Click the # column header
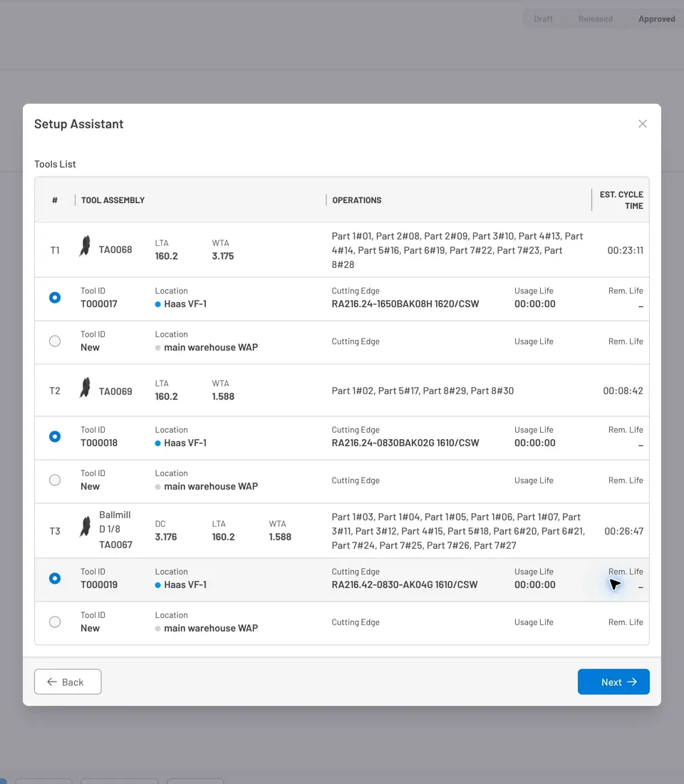 [x=55, y=200]
